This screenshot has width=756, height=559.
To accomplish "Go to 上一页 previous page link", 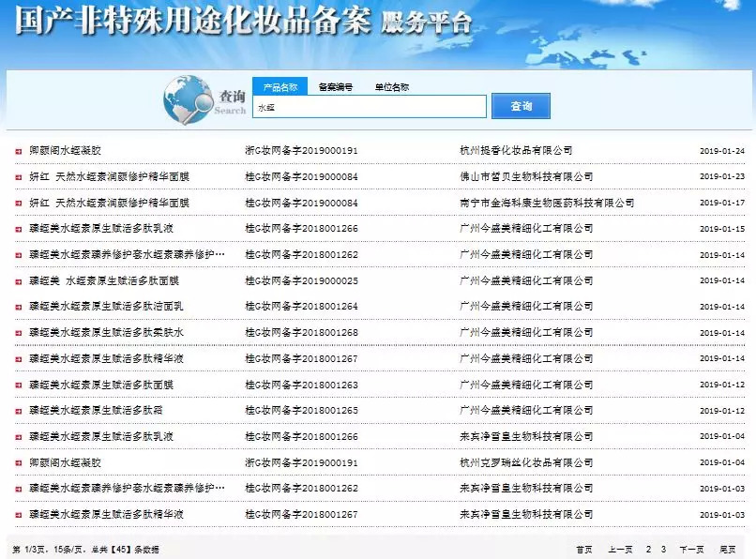I will [x=620, y=550].
